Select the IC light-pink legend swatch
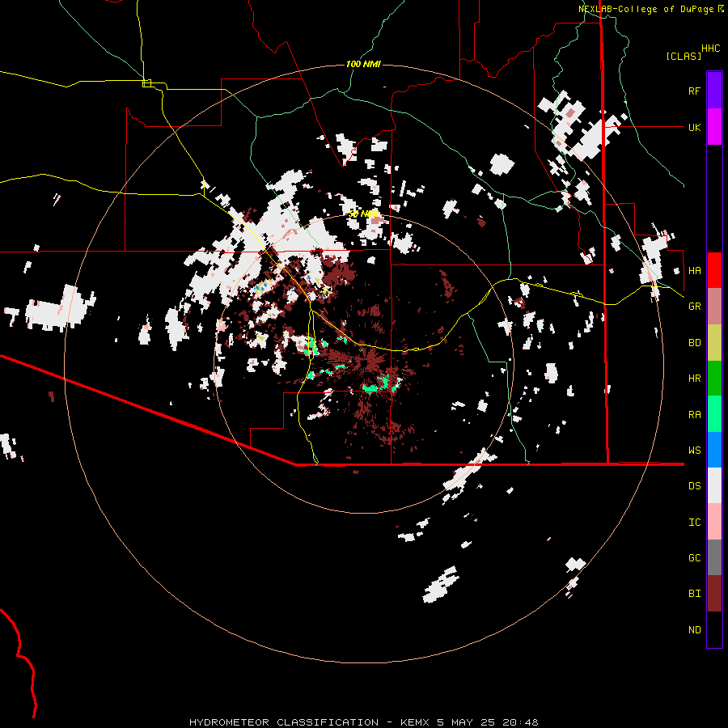Viewport: 728px width, 728px height. point(714,522)
